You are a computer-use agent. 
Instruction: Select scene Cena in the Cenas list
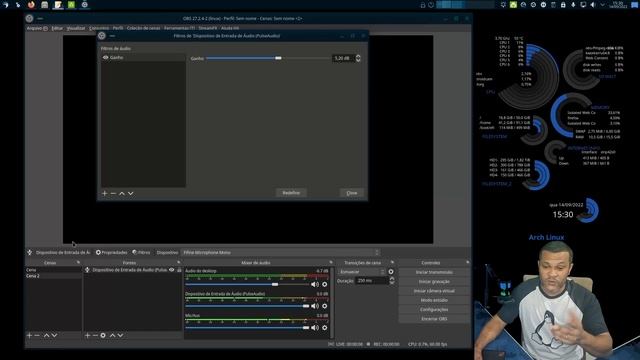coord(53,270)
